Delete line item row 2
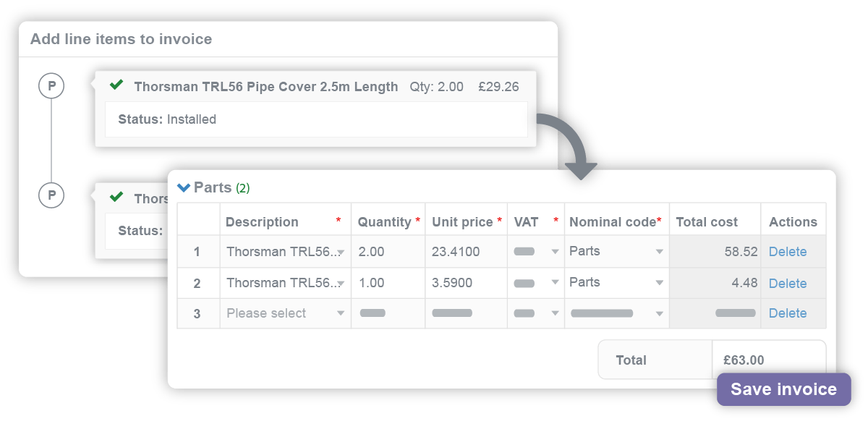Image resolution: width=868 pixels, height=424 pixels. coord(788,282)
